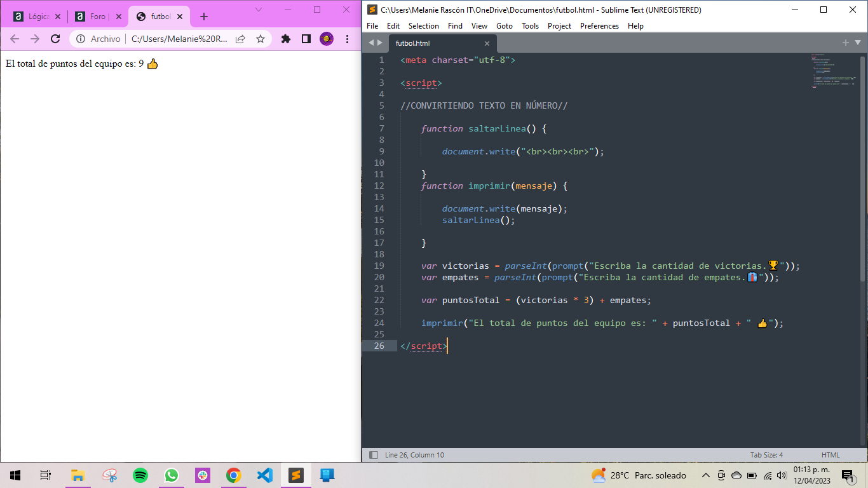Viewport: 868px width, 488px height.
Task: Open Chrome extensions puzzle icon
Action: (x=286, y=39)
